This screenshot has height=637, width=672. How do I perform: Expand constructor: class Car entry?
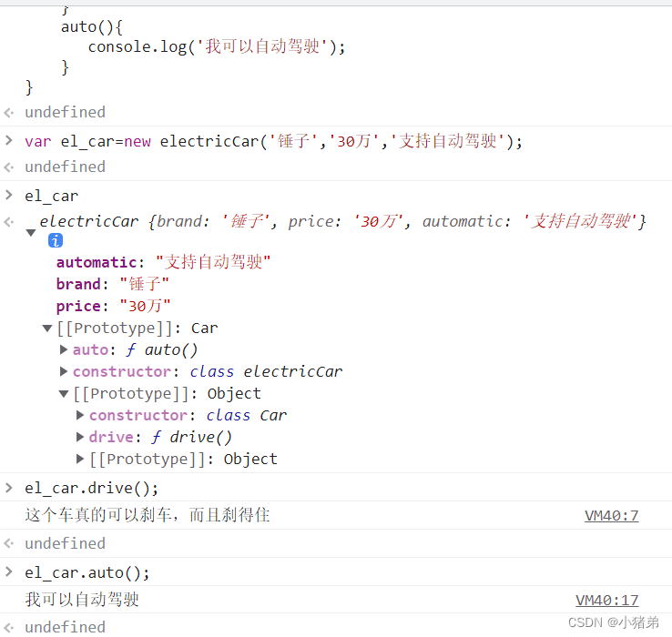point(80,415)
